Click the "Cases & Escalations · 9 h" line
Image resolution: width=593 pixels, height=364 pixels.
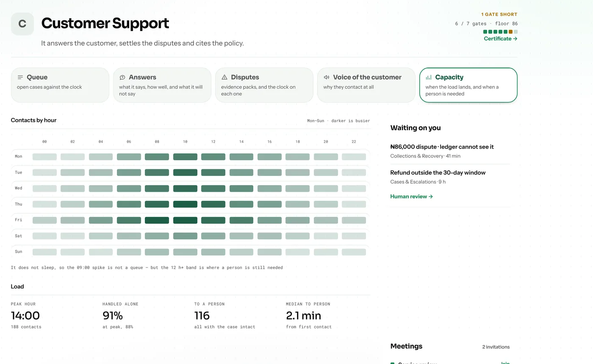(x=418, y=182)
